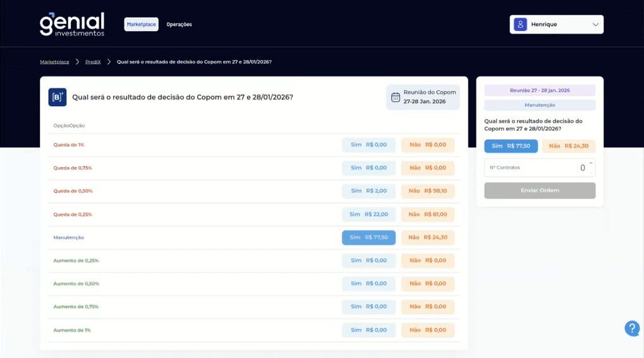This screenshot has width=644, height=358.
Task: Pick Sim R$ 22,00 for Queda de 0,25%
Action: (369, 214)
